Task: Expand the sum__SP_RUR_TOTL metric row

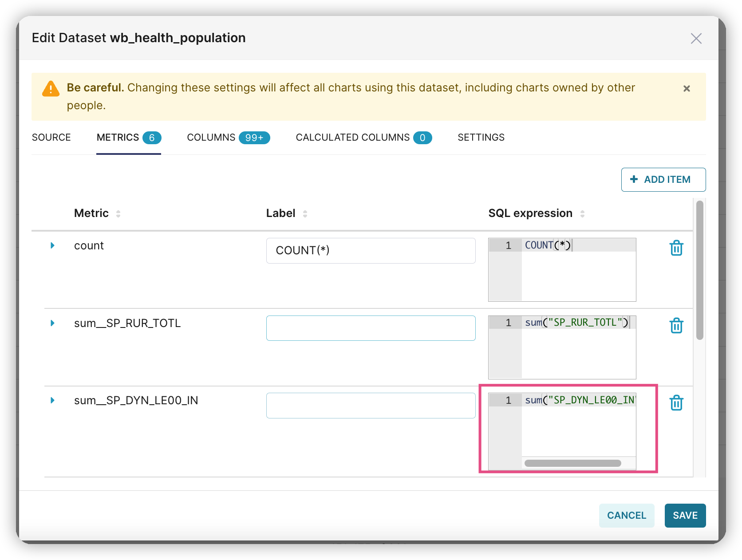Action: point(53,323)
